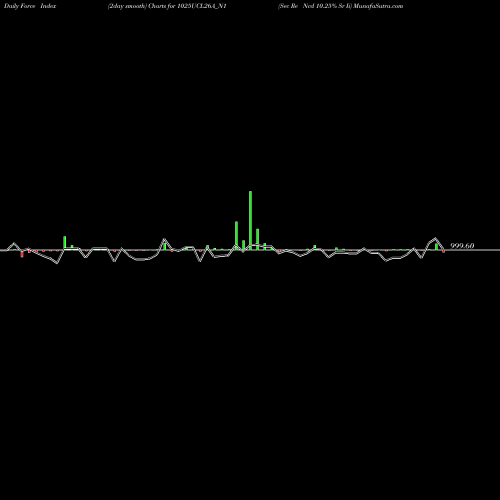Image resolution: width=500 pixels, height=500 pixels.
Task: Click the 'Daily Force Index' title text
Action: [x=30, y=6]
